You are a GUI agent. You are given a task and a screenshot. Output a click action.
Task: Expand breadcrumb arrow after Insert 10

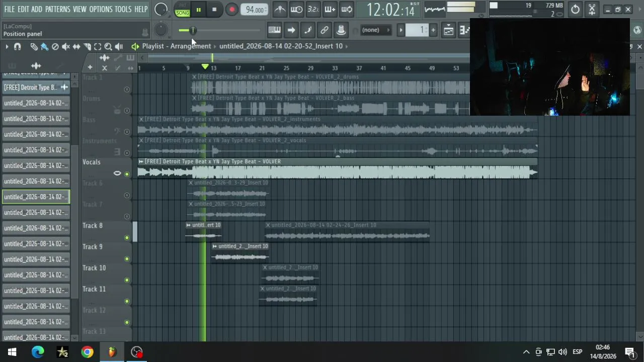click(347, 46)
